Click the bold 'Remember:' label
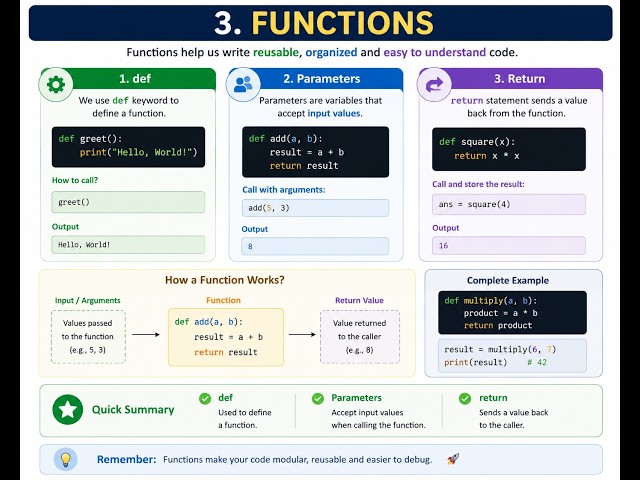This screenshot has height=480, width=640. [x=127, y=459]
